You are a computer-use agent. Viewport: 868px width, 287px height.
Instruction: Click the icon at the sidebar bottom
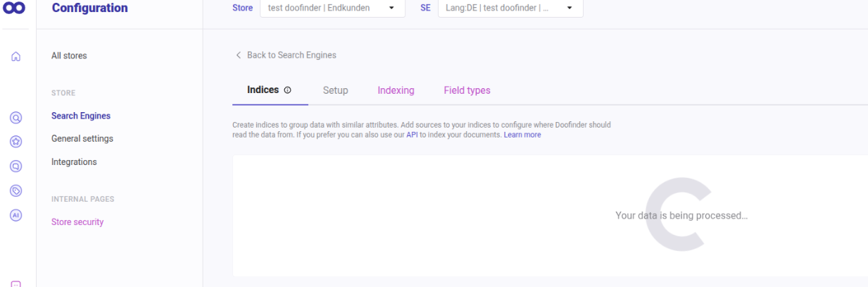click(15, 283)
